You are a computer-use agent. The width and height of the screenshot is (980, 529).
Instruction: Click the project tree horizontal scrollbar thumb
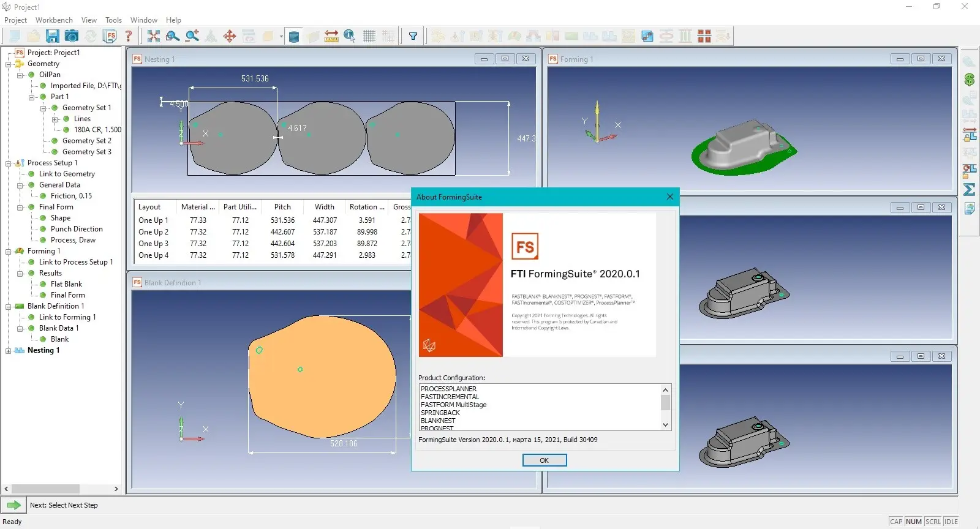tap(45, 489)
